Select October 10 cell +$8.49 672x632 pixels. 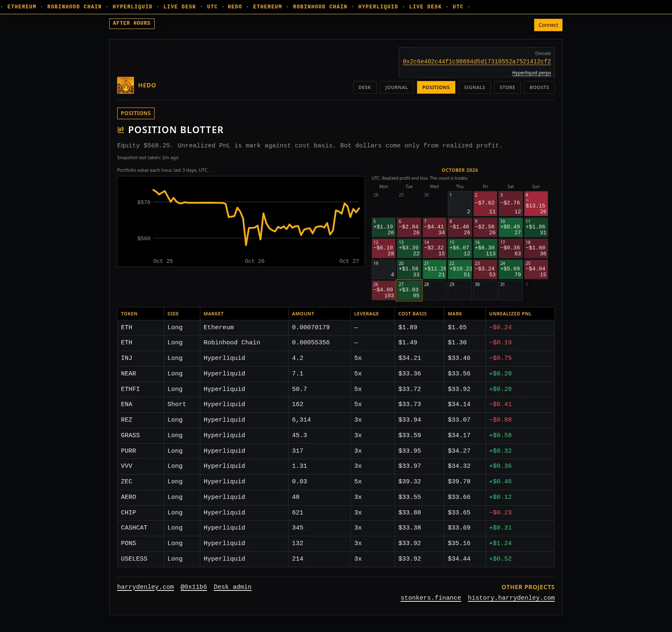(x=510, y=227)
